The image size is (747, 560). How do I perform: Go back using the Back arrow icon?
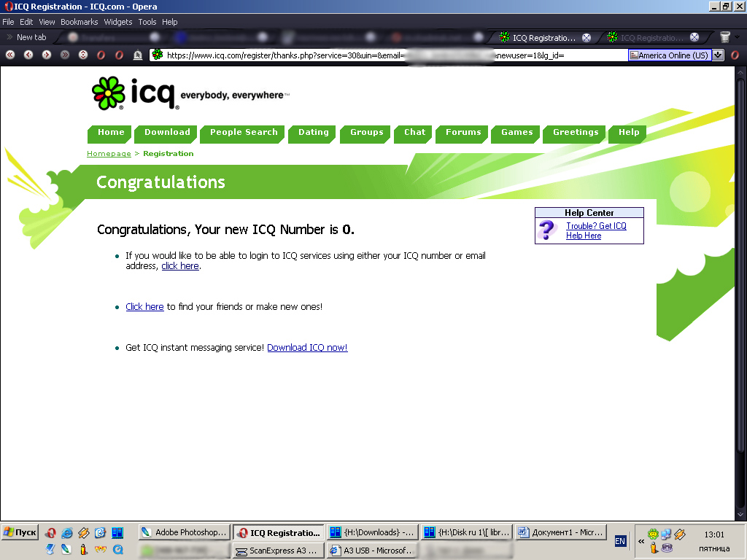[28, 55]
